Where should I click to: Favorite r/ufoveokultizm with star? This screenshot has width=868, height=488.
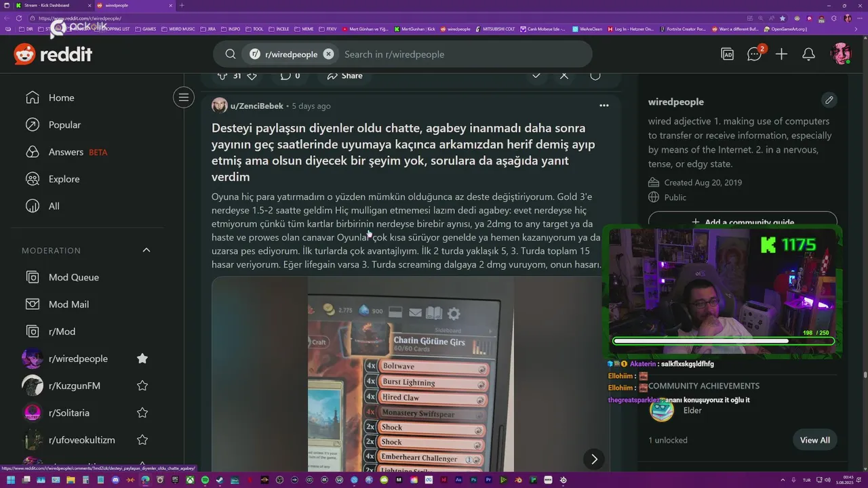[x=142, y=440]
